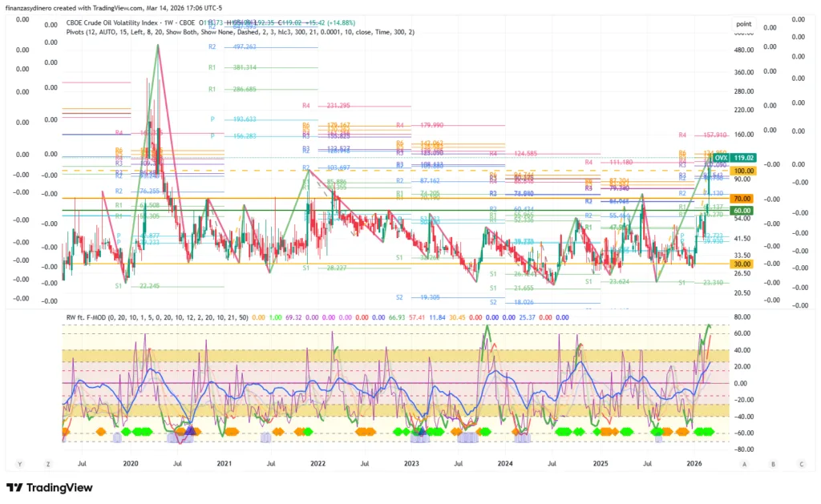821x504 pixels.
Task: Click the green OVX symbol tag
Action: pos(721,159)
